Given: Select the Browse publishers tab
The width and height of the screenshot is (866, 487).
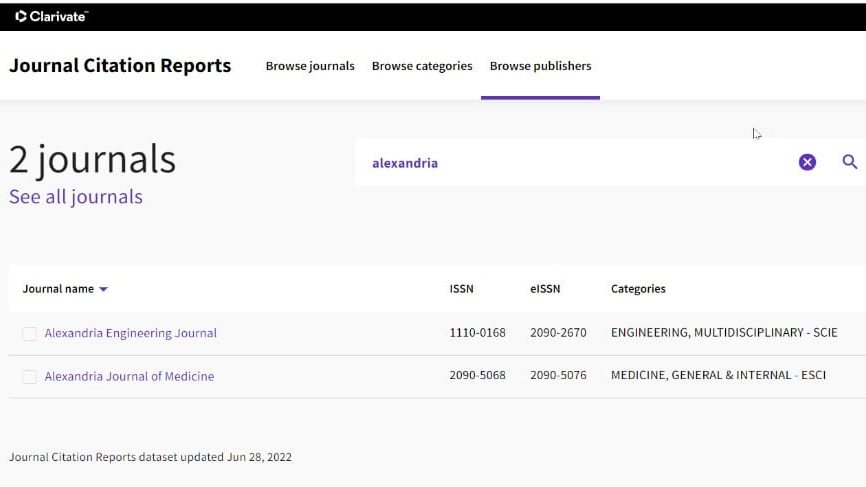Looking at the screenshot, I should [540, 66].
